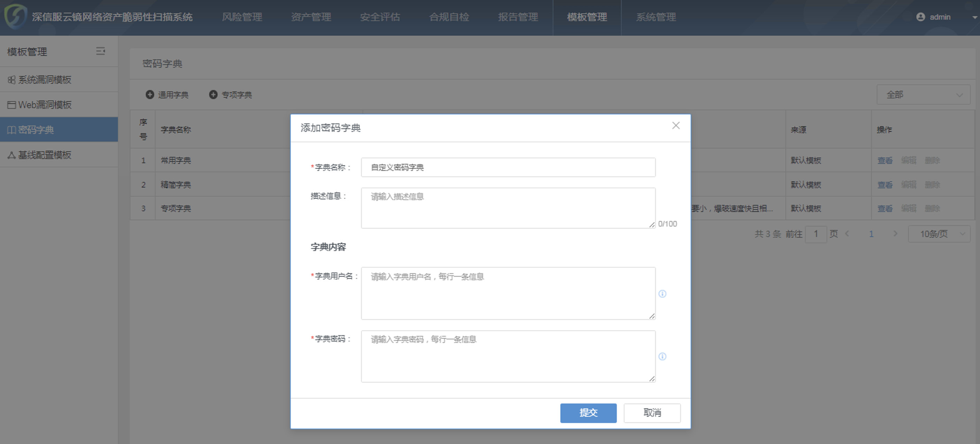The height and width of the screenshot is (444, 980).
Task: Click 常用字典 name cell
Action: click(x=175, y=160)
